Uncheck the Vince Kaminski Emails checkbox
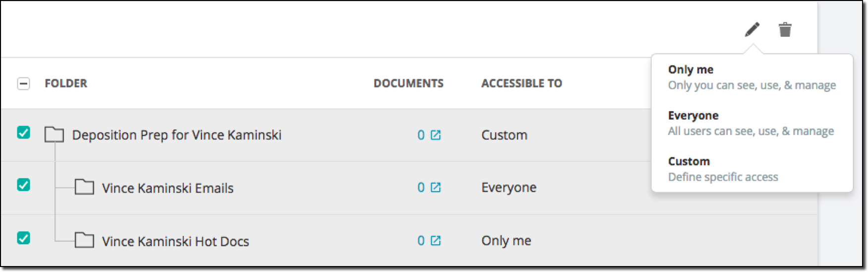This screenshot has width=868, height=272. (23, 185)
